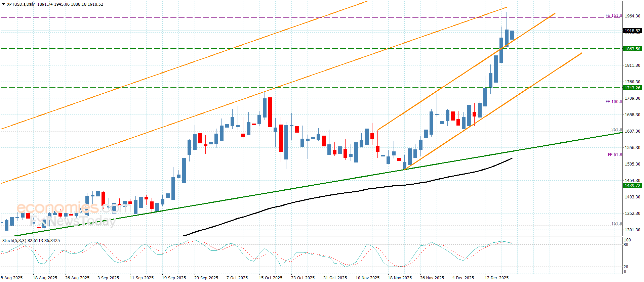Screen dimensions: 644x282
Task: Select the green 1863.50 level label
Action: pos(632,49)
